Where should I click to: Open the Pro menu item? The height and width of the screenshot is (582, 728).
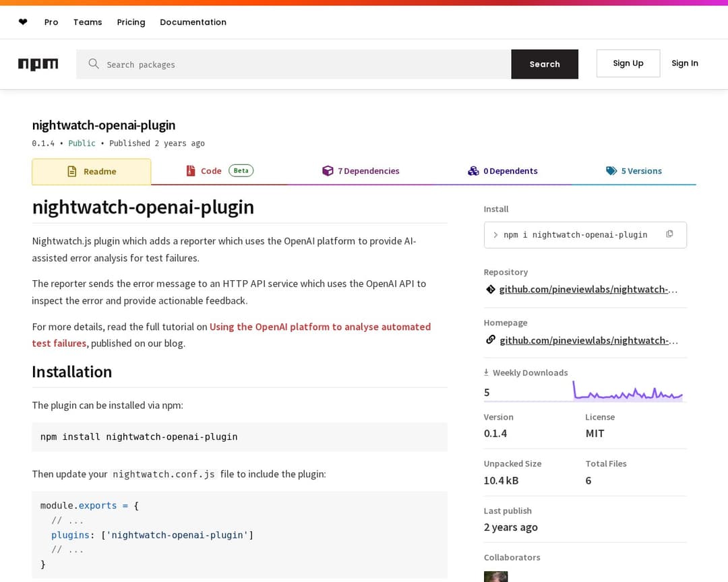click(x=51, y=22)
